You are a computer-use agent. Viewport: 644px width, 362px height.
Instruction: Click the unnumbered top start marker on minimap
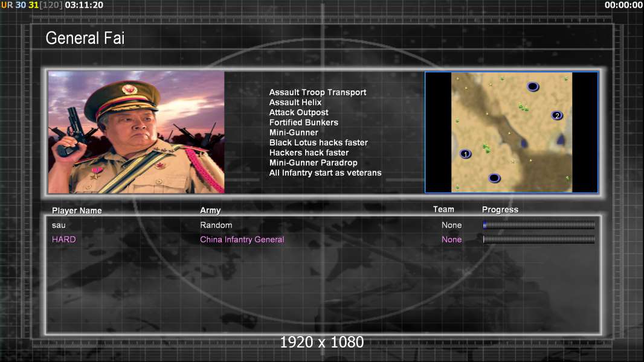tap(533, 86)
